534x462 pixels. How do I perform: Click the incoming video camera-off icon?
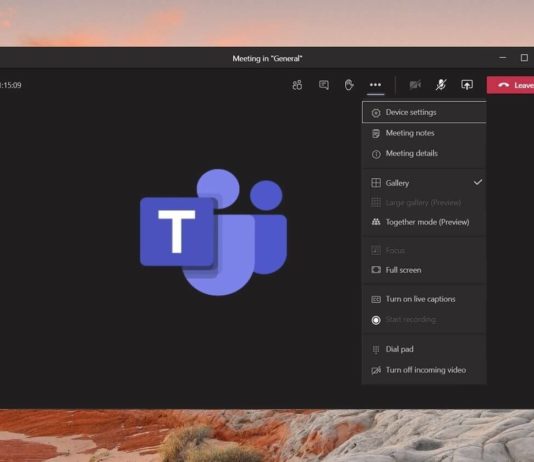coord(376,370)
